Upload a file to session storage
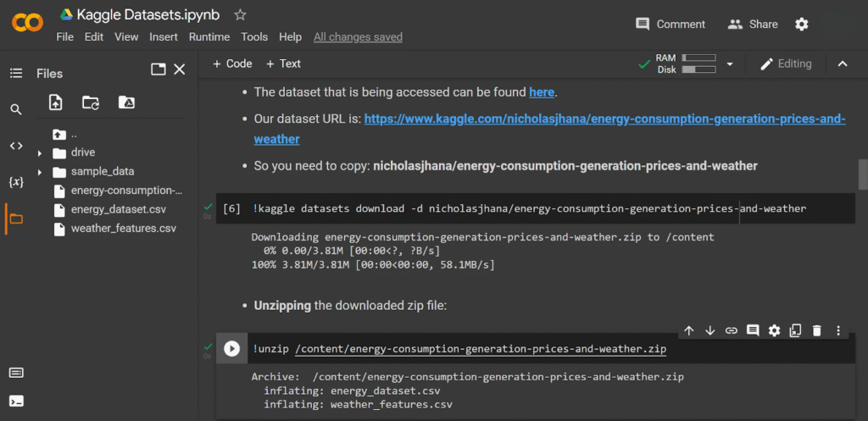 click(x=55, y=102)
